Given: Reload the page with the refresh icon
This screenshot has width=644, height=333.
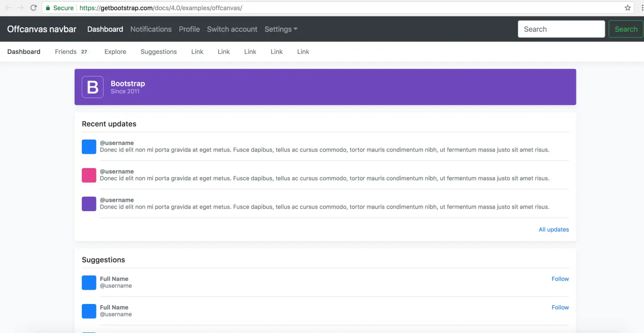Looking at the screenshot, I should [34, 8].
